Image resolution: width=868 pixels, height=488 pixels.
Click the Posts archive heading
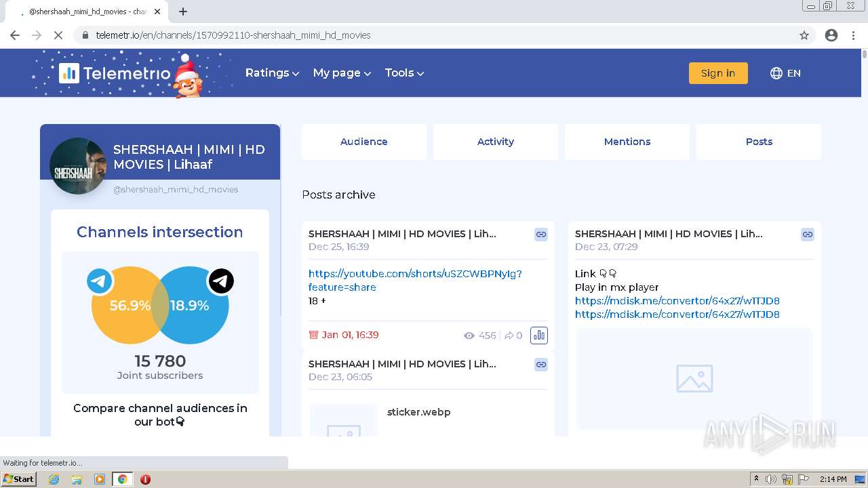338,195
